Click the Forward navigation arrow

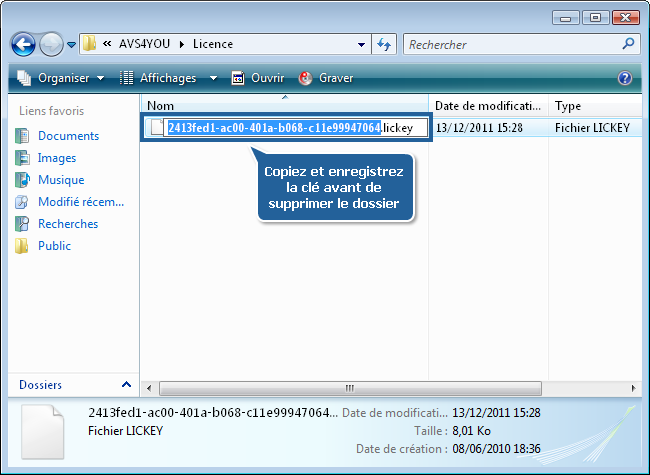click(x=51, y=44)
